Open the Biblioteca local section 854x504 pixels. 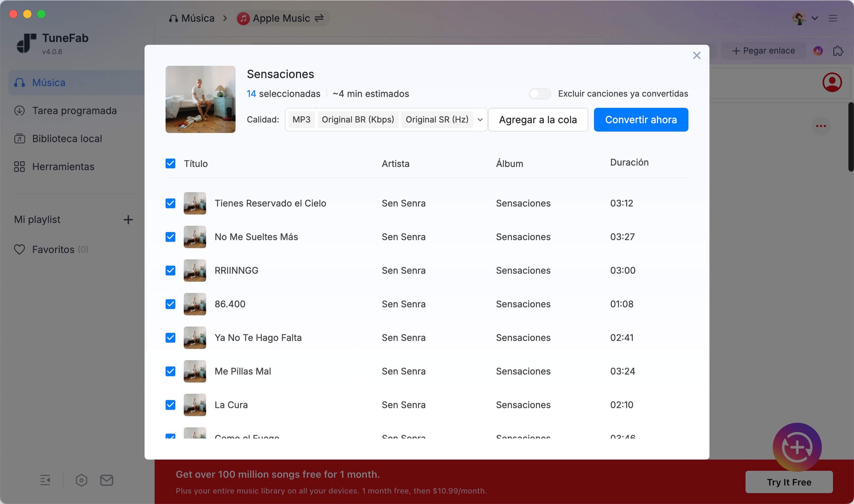pos(67,139)
